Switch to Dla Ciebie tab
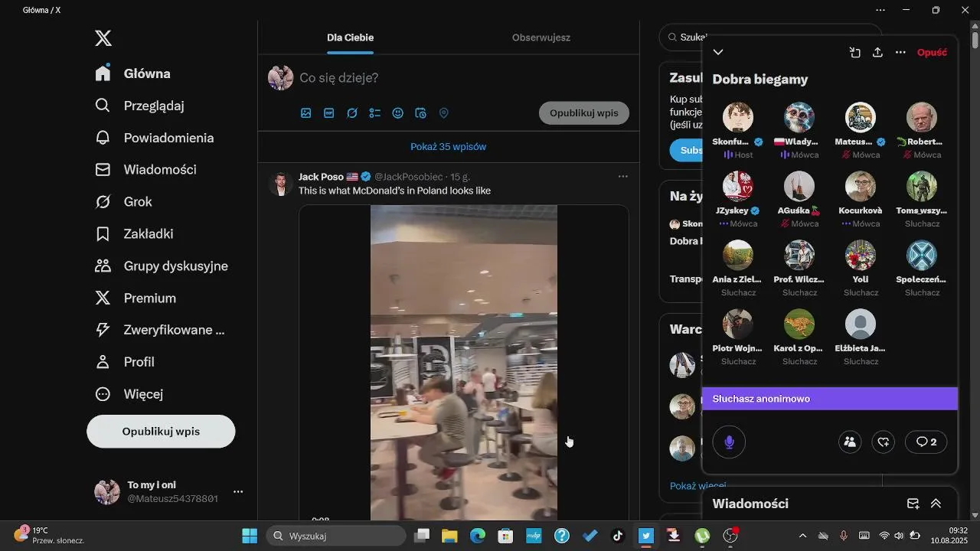980x551 pixels. point(350,37)
